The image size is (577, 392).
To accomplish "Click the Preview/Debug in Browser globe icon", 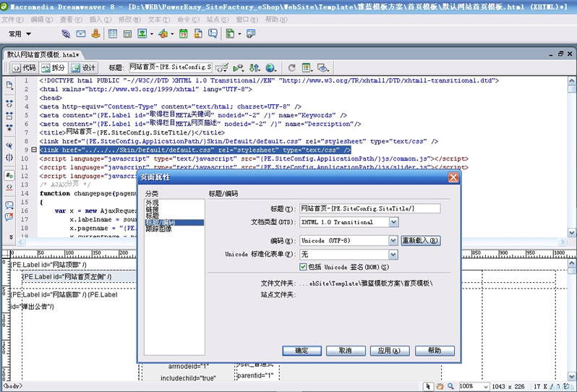I will pos(271,68).
